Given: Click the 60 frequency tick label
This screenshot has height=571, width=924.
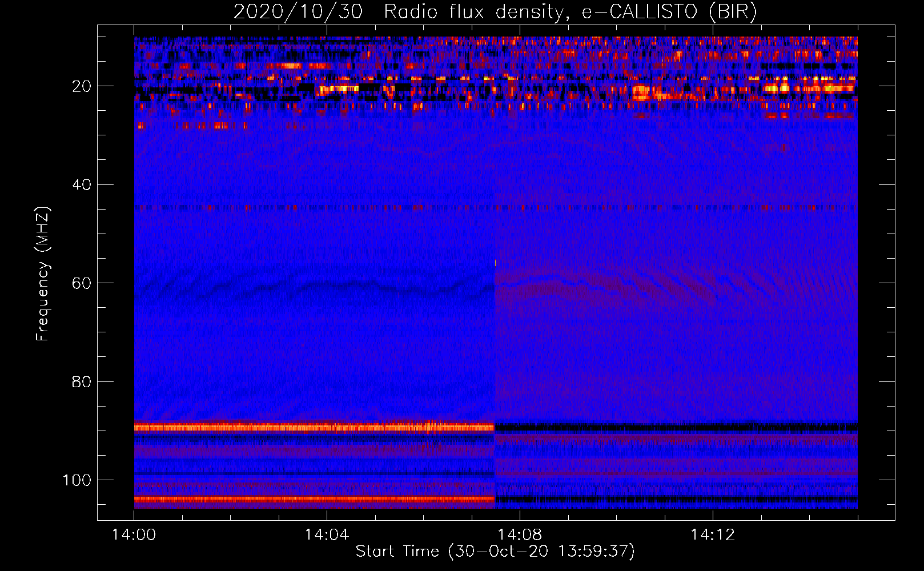Looking at the screenshot, I should coord(82,283).
